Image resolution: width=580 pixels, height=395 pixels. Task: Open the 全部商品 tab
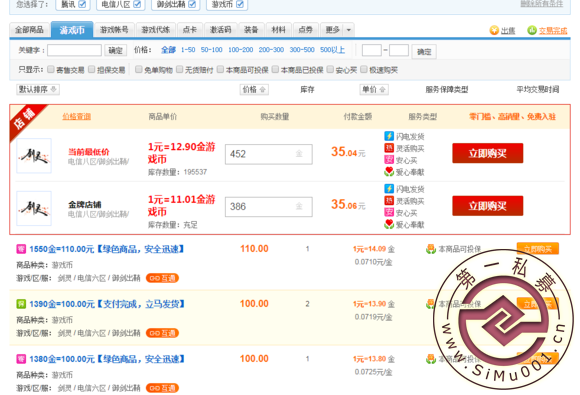pyautogui.click(x=29, y=30)
